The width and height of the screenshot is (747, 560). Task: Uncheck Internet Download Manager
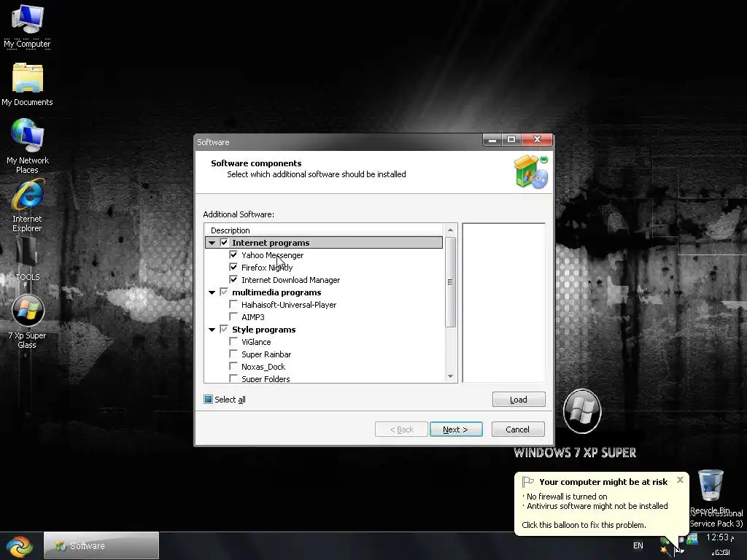pos(233,279)
